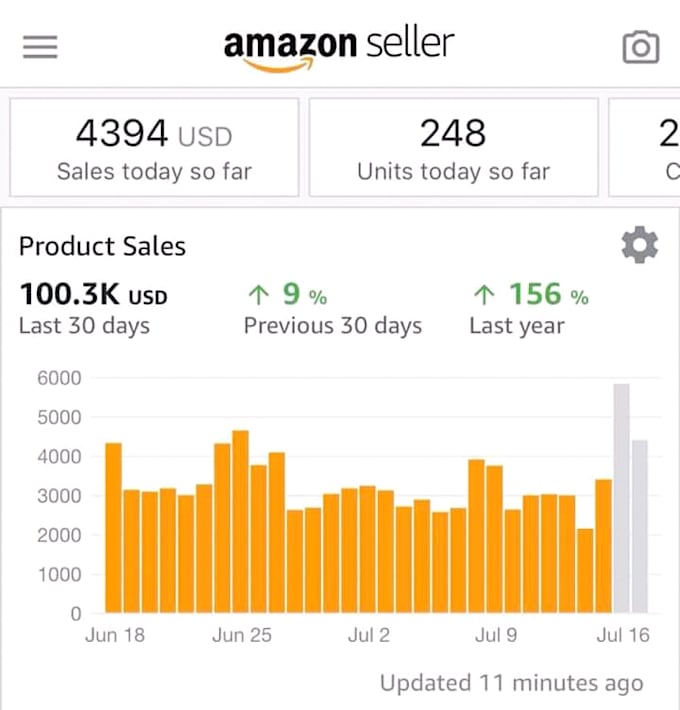The width and height of the screenshot is (680, 710).
Task: Tap the Jul 2 axis label
Action: coord(369,635)
